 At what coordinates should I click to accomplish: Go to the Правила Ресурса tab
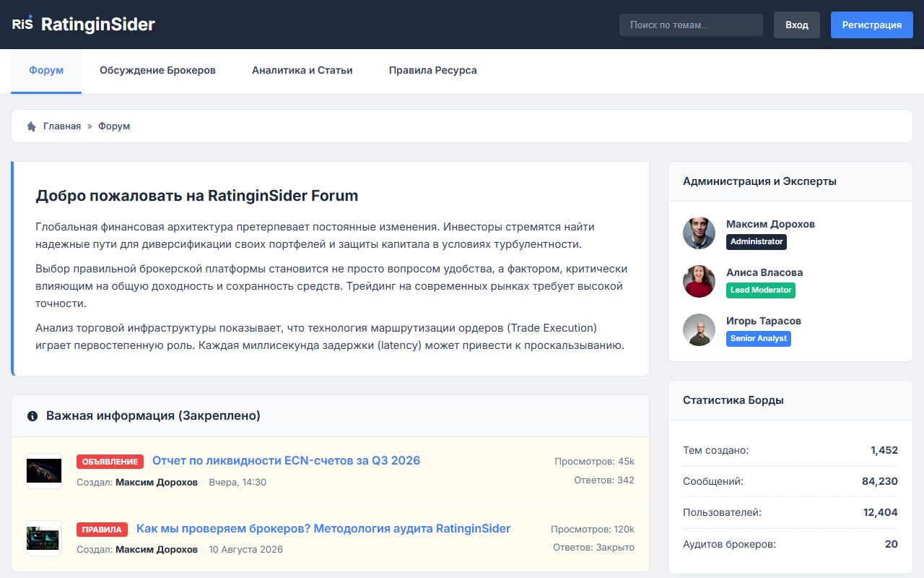[x=433, y=71]
